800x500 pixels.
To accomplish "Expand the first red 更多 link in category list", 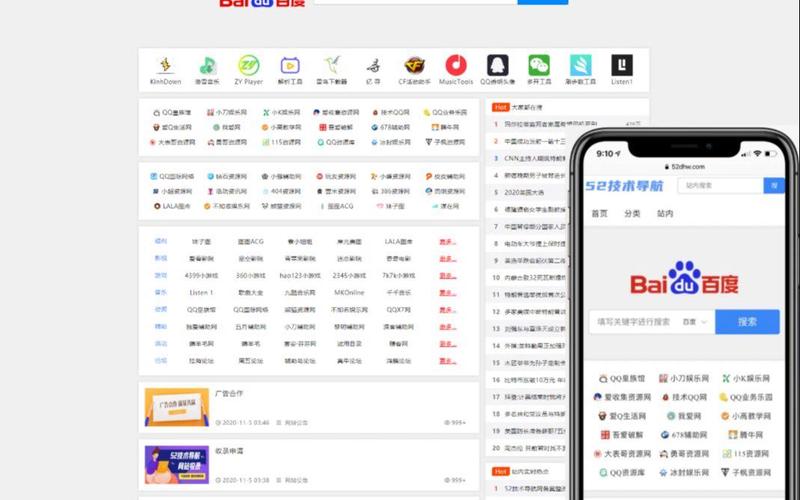I will 448,241.
